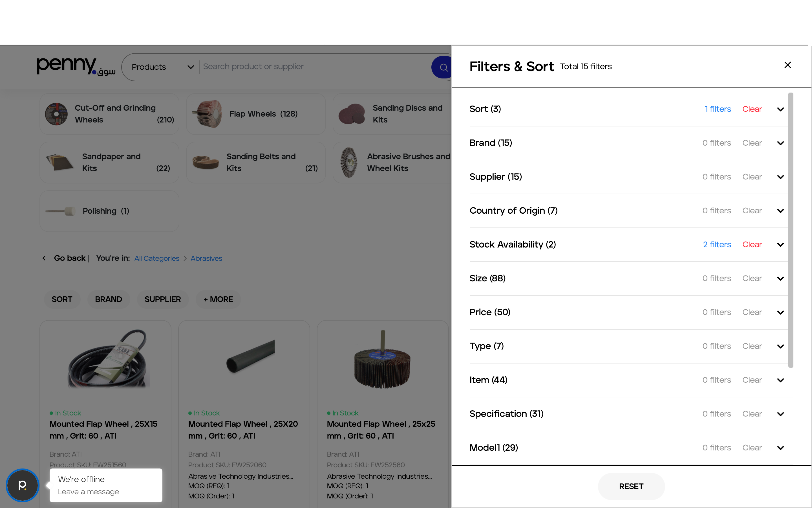Clear the Stock Availability filters
Viewport: 812px width, 508px height.
coord(752,244)
